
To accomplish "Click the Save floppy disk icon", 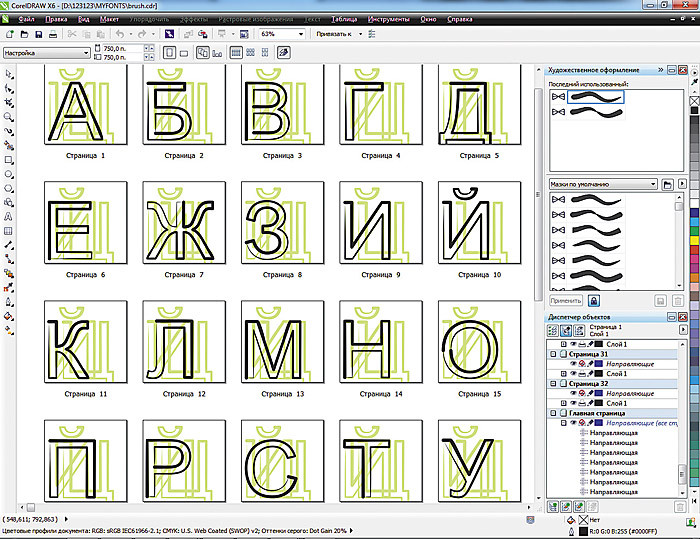I will click(x=39, y=34).
